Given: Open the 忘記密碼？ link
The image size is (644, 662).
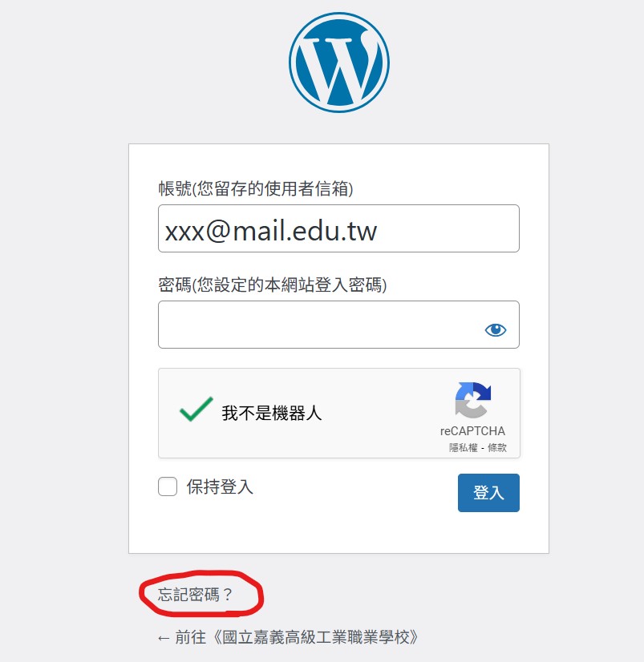Looking at the screenshot, I should point(195,595).
